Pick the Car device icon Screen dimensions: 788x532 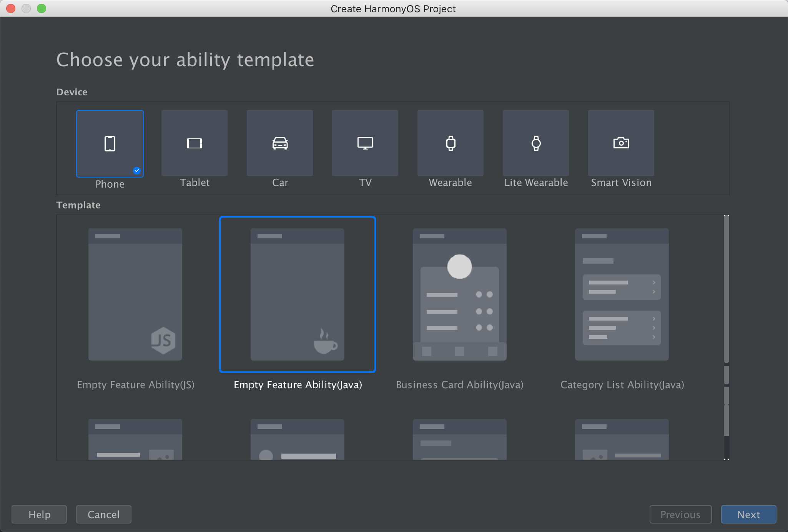click(x=280, y=143)
